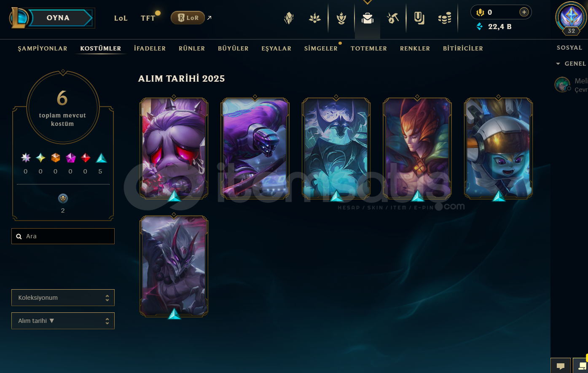
Task: Open the Koleksiyonum dropdown
Action: pos(63,298)
